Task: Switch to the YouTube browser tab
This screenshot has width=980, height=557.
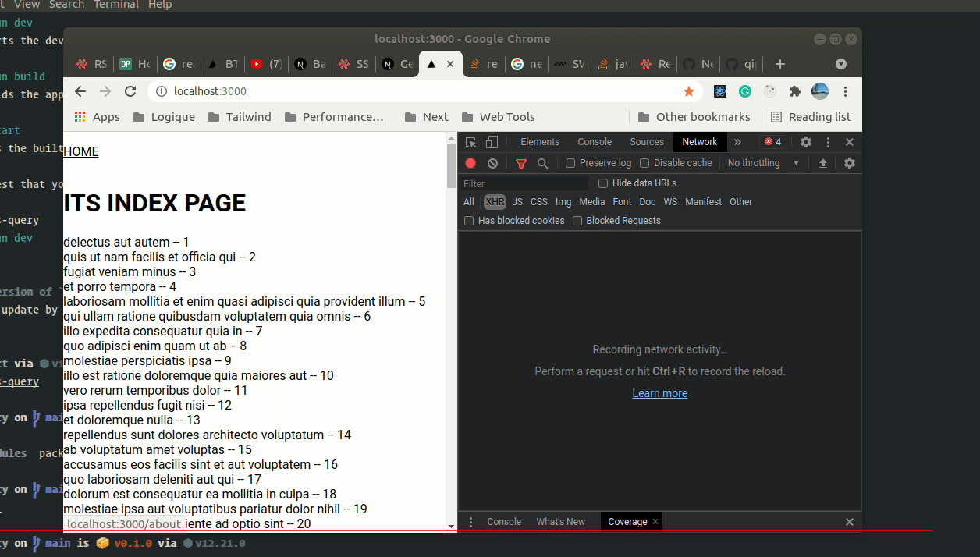Action: [266, 64]
